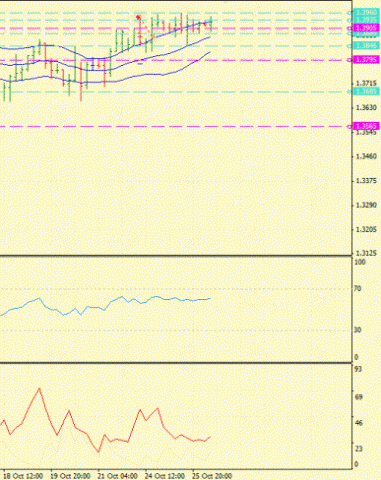Click the 1.3630 price axis value
The width and height of the screenshot is (381, 480).
coord(366,108)
